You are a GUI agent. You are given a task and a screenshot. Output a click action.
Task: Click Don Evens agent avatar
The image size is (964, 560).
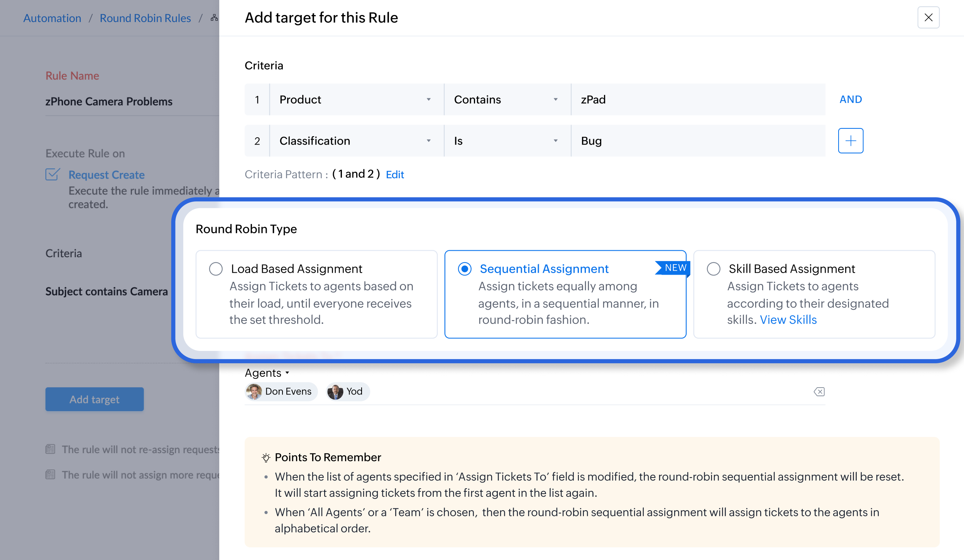click(254, 392)
